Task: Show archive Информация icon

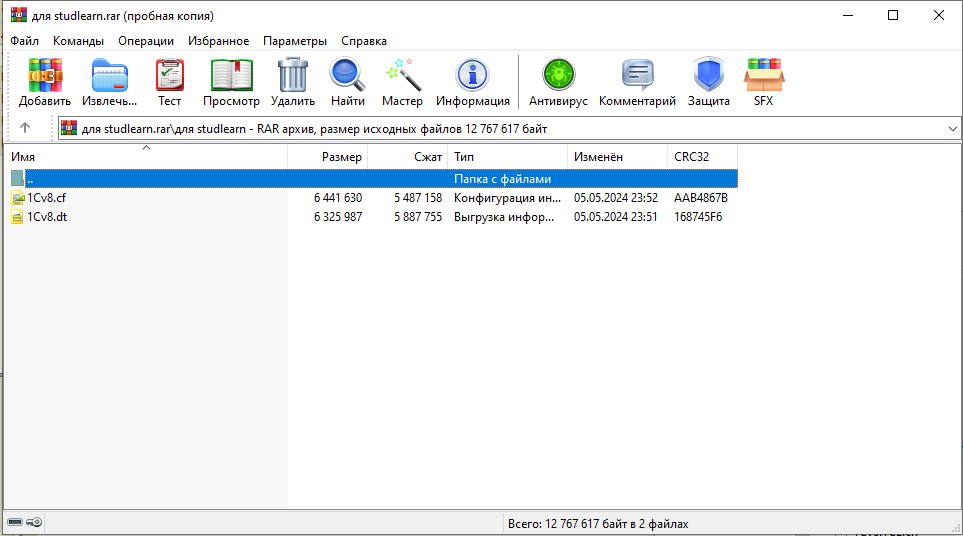Action: (472, 76)
